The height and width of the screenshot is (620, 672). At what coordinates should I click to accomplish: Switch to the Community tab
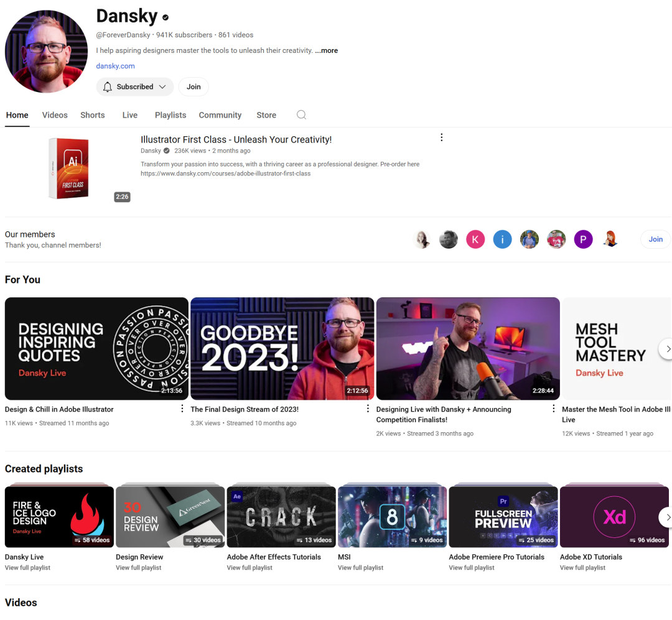(x=220, y=115)
